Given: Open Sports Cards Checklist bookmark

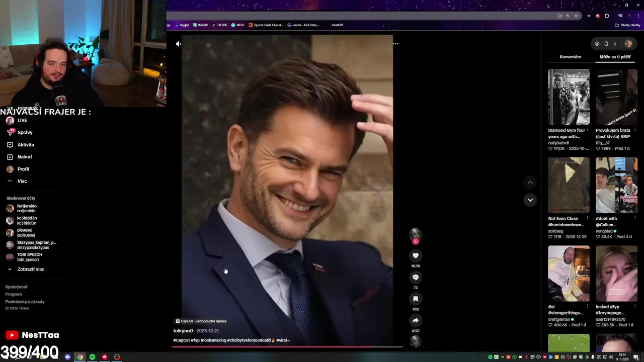Looking at the screenshot, I should click(x=266, y=25).
